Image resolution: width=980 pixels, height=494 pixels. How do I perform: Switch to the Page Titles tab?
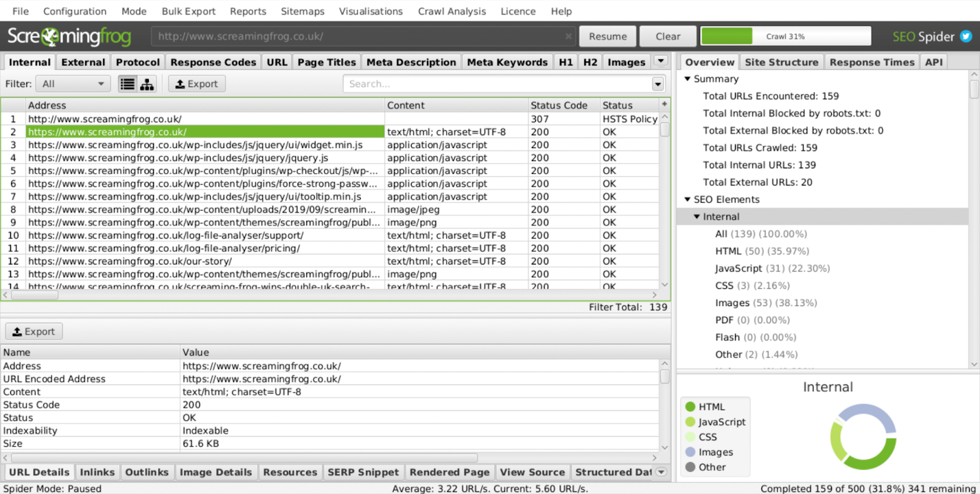pos(326,62)
